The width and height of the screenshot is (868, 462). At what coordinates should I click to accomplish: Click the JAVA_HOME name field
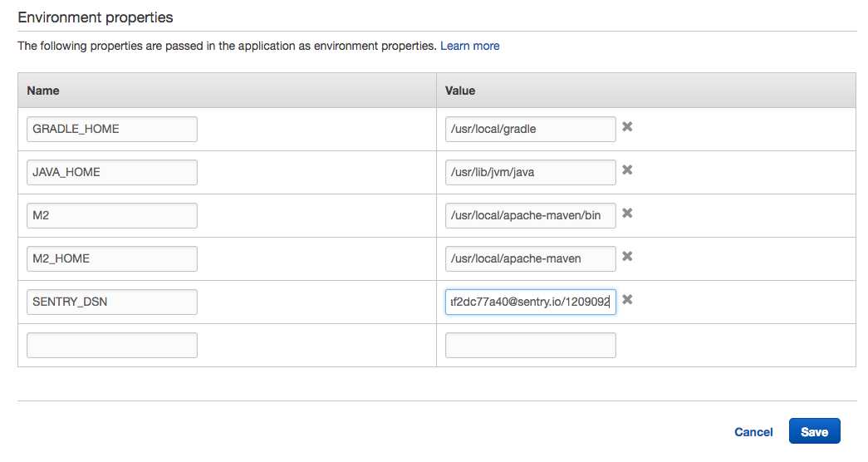(112, 172)
